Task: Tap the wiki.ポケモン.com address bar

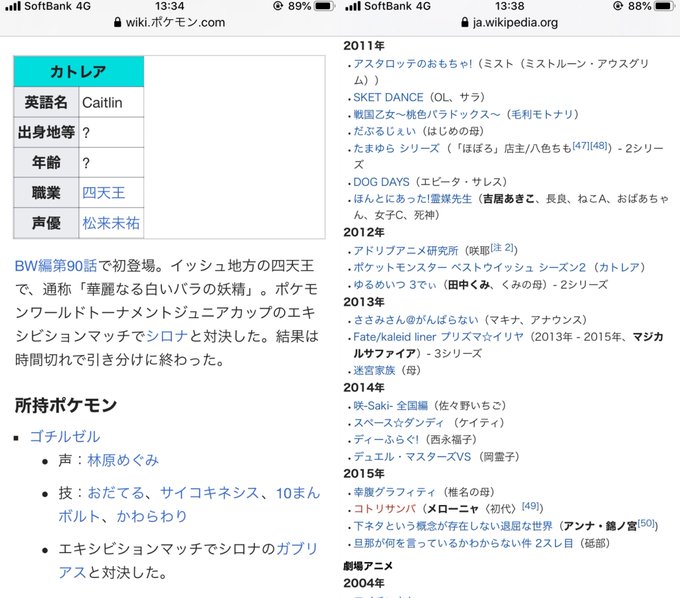Action: pyautogui.click(x=170, y=22)
